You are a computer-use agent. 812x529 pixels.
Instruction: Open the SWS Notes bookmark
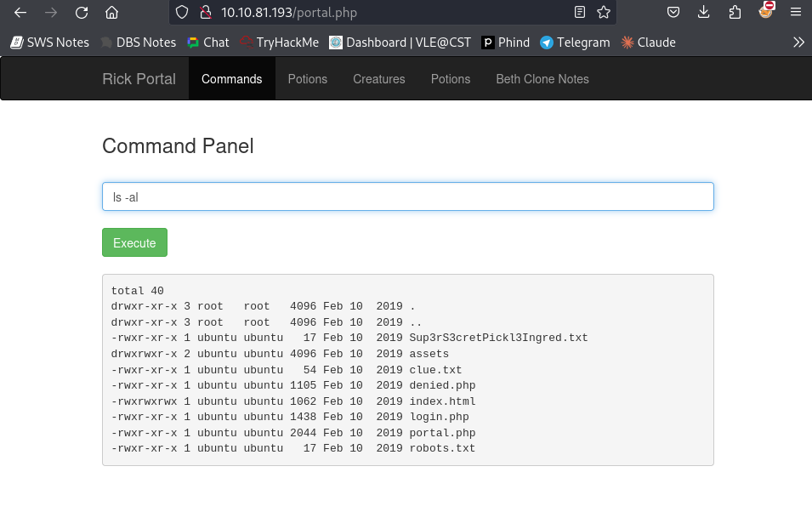49,43
